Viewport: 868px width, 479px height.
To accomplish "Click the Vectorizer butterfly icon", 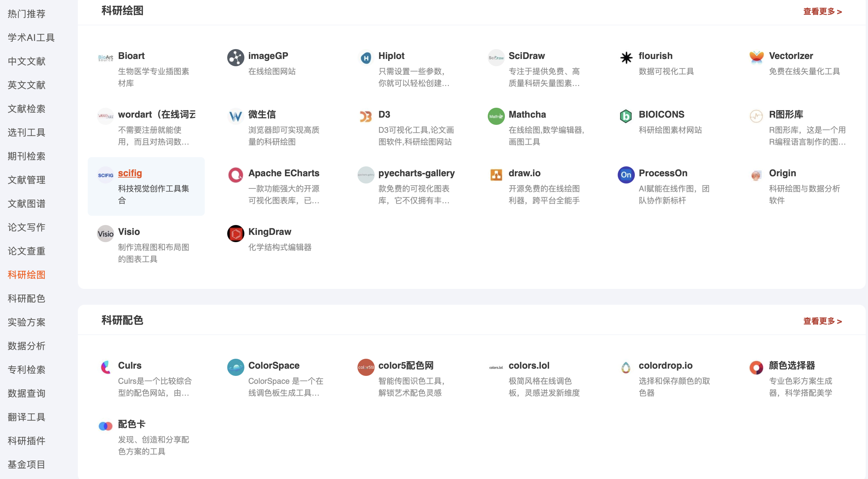I will pyautogui.click(x=756, y=58).
